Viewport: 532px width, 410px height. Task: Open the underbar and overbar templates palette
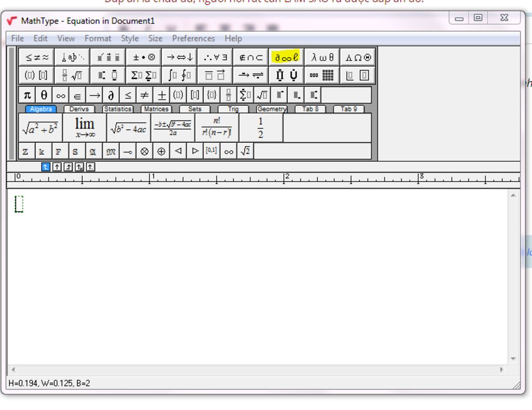[215, 75]
